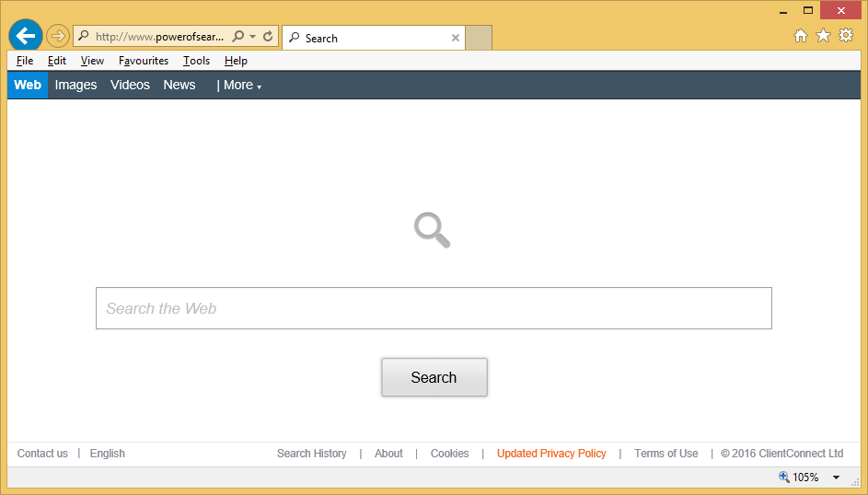Select the Web search tab
Screen dimensions: 868x495
click(x=28, y=86)
